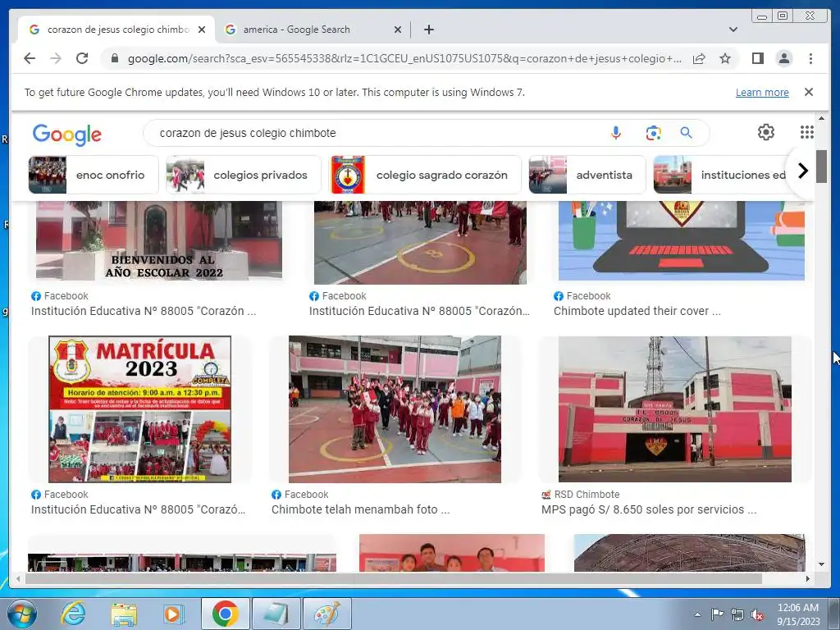Show more filter chips with the right chevron
840x630 pixels.
coord(802,171)
